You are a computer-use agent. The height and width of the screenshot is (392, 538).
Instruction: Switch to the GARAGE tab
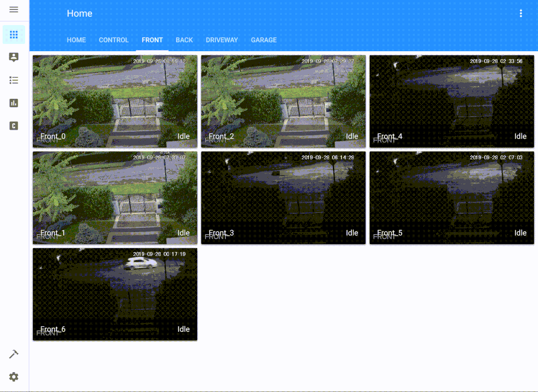(x=264, y=40)
